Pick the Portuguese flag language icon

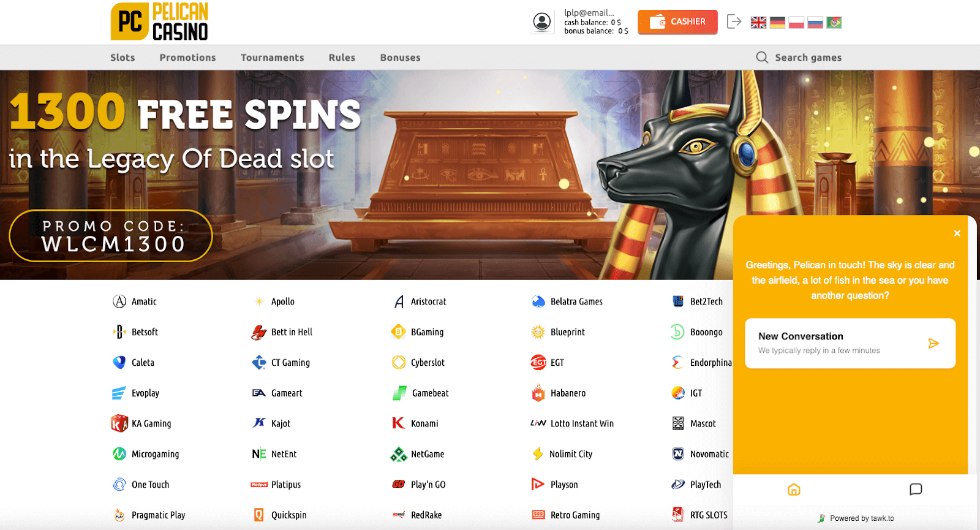(x=834, y=23)
